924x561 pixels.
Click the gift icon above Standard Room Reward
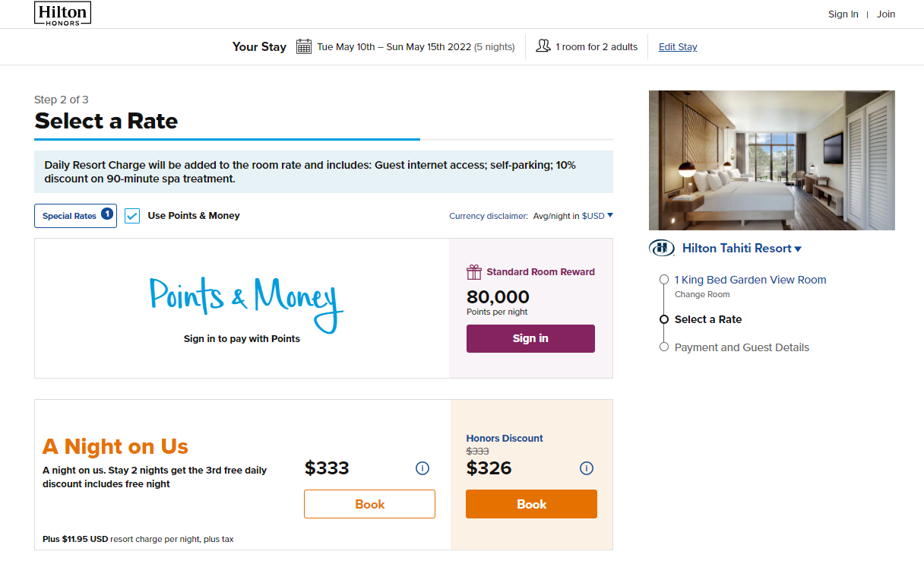[474, 271]
